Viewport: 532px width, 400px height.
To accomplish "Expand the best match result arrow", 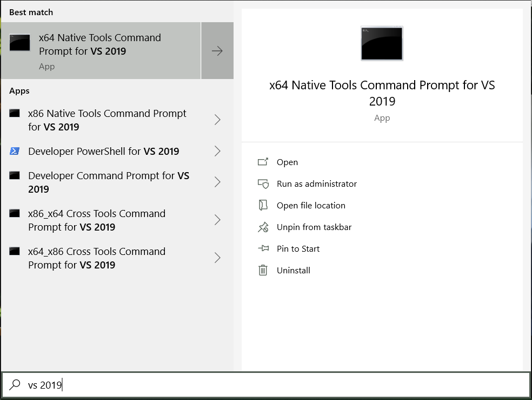I will (217, 50).
